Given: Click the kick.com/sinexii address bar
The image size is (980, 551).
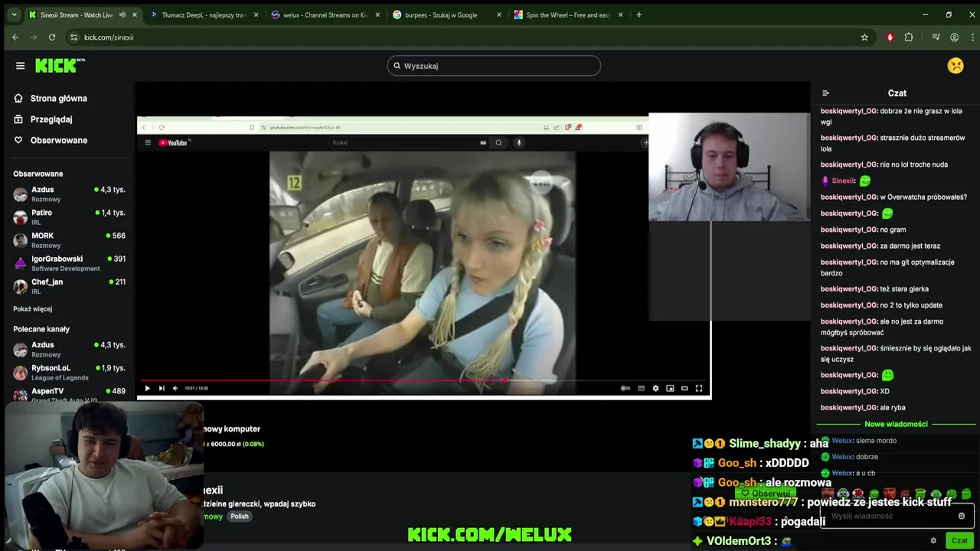Looking at the screenshot, I should tap(459, 37).
